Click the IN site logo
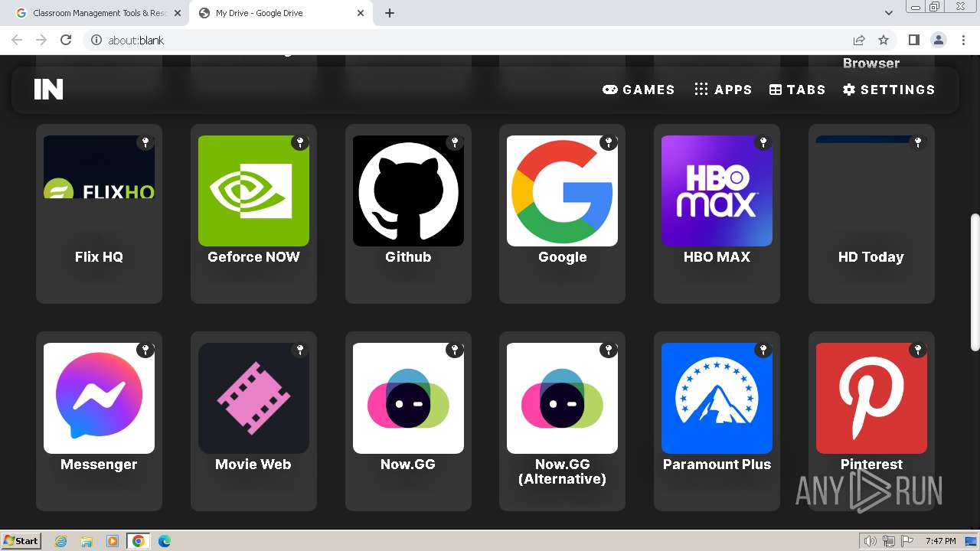Image resolution: width=980 pixels, height=551 pixels. point(48,90)
